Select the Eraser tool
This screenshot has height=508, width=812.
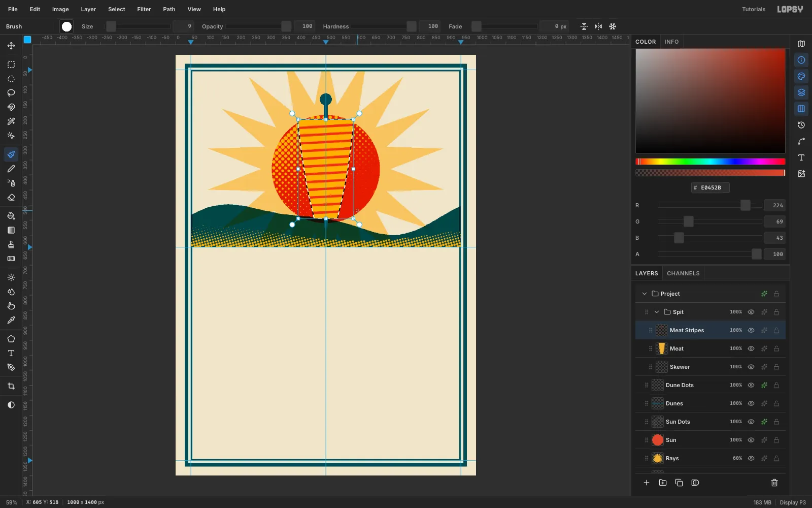tap(11, 197)
